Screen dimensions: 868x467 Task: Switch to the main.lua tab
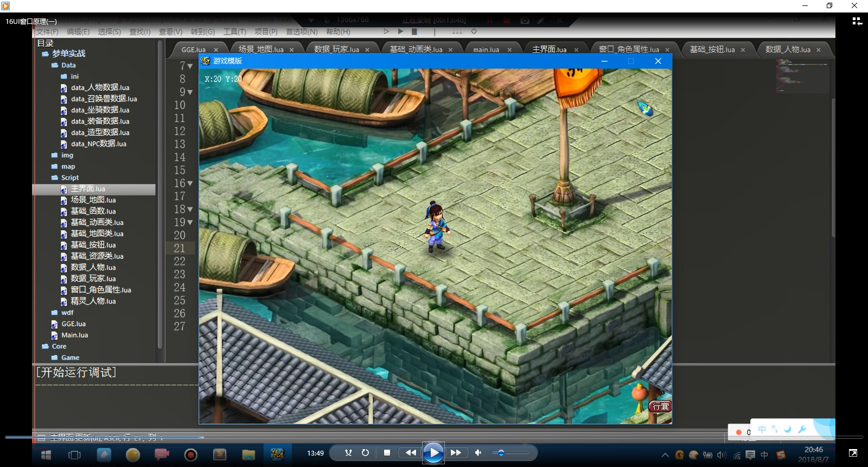point(486,49)
